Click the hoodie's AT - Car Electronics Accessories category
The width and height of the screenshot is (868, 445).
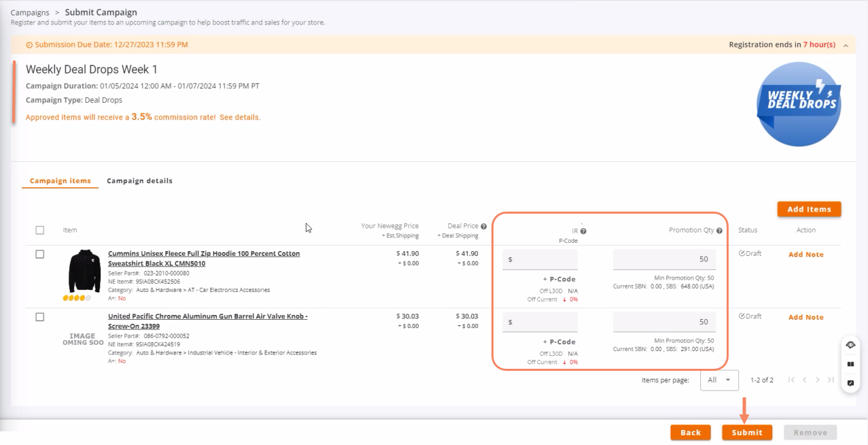[188, 290]
